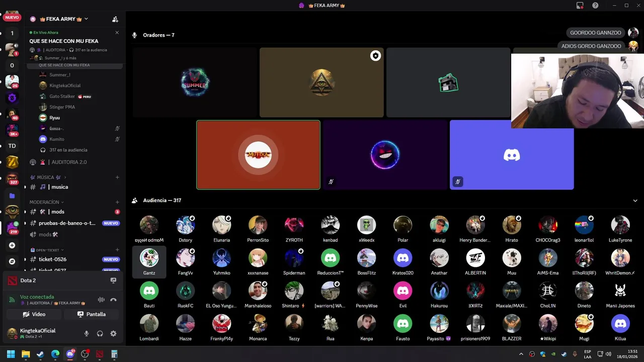Click the invite members icon beside FEKA ARMY
Viewport: 644px width, 362px height.
pos(115,19)
